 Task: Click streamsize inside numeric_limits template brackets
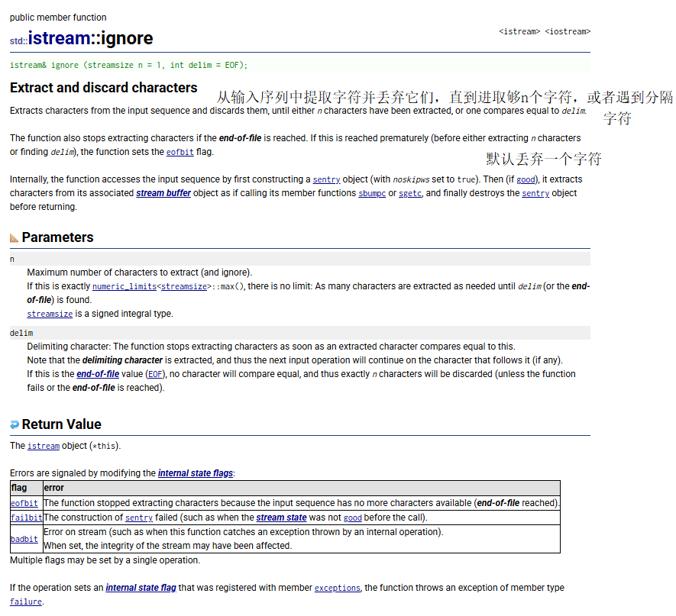183,286
